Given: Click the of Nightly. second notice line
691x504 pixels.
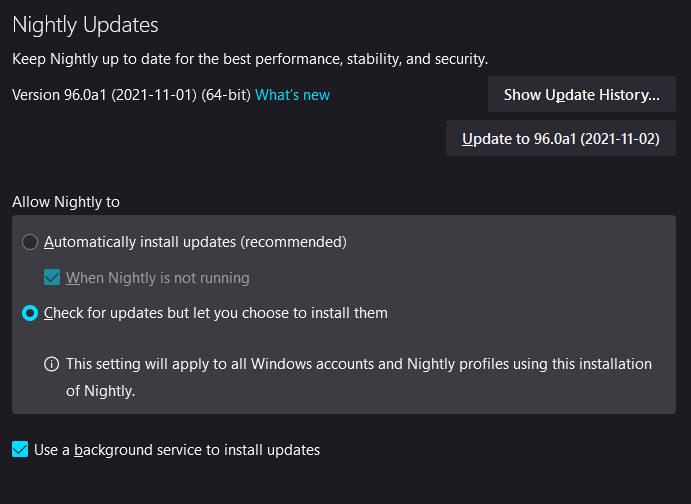Looking at the screenshot, I should tap(100, 391).
